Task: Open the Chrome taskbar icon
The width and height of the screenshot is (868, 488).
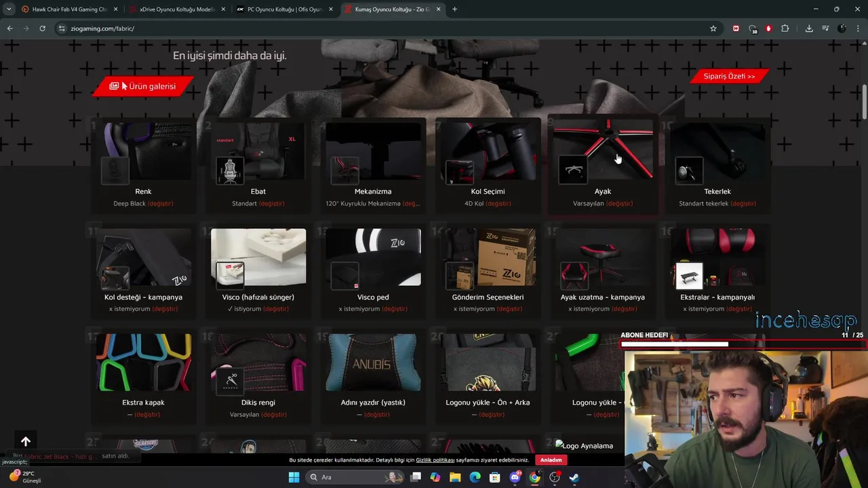Action: pyautogui.click(x=534, y=477)
